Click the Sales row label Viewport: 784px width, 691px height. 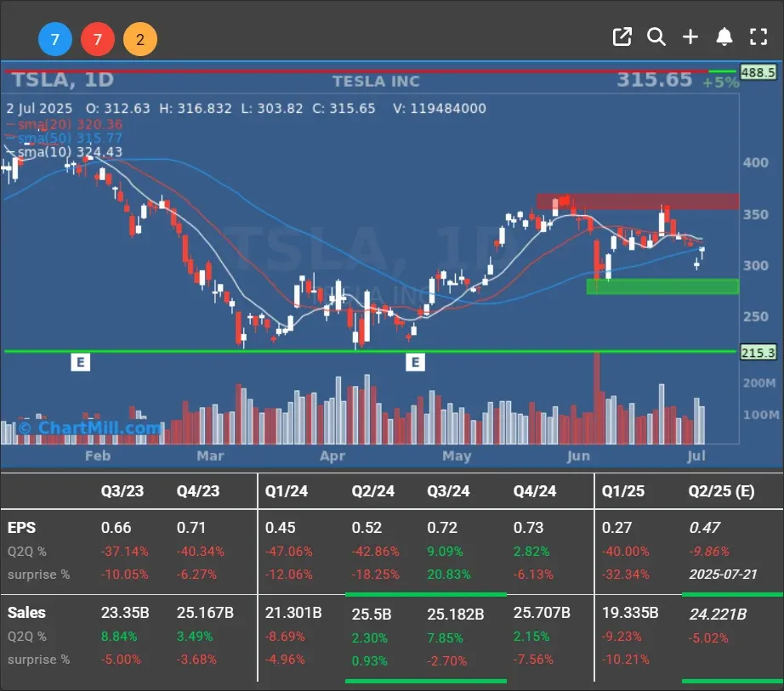[x=26, y=613]
